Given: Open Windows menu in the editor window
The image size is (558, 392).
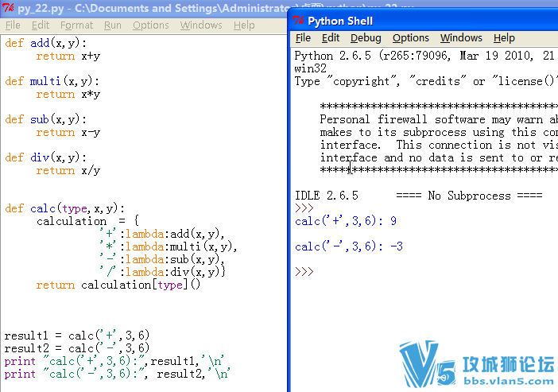Looking at the screenshot, I should pos(201,25).
